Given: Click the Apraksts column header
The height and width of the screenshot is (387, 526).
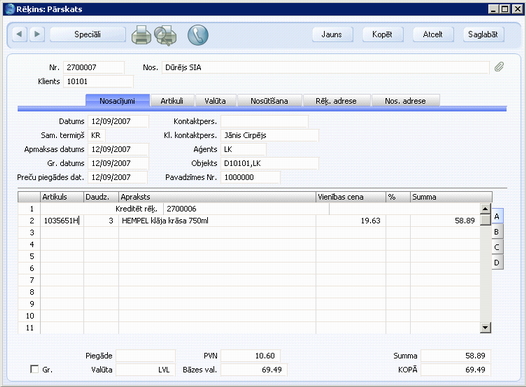Looking at the screenshot, I should click(x=217, y=197).
